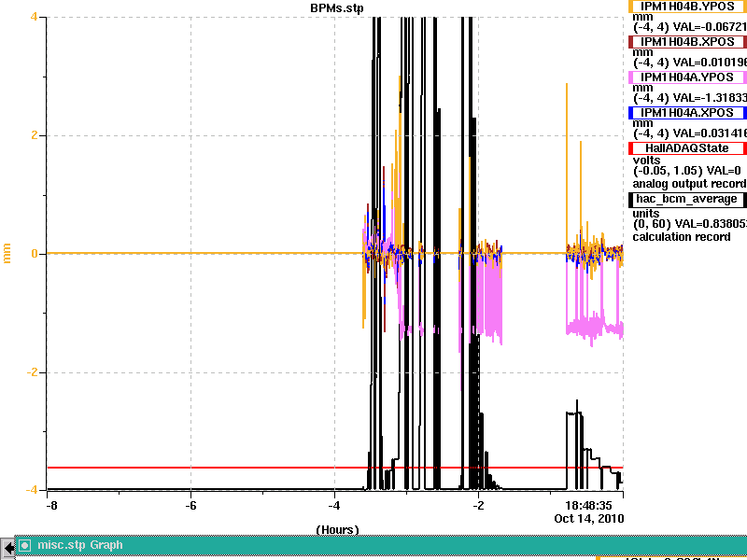This screenshot has width=747, height=560.
Task: Click the 'units' label under hac_bcm_average
Action: (646, 214)
